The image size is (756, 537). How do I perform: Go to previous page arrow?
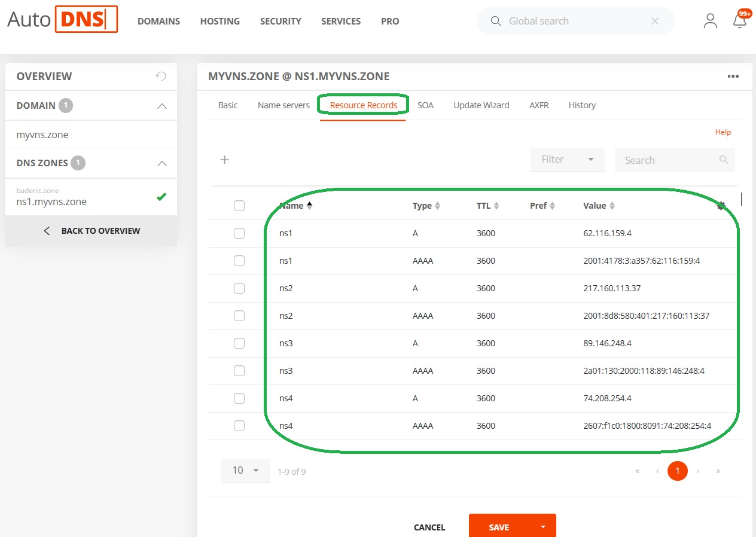point(657,471)
